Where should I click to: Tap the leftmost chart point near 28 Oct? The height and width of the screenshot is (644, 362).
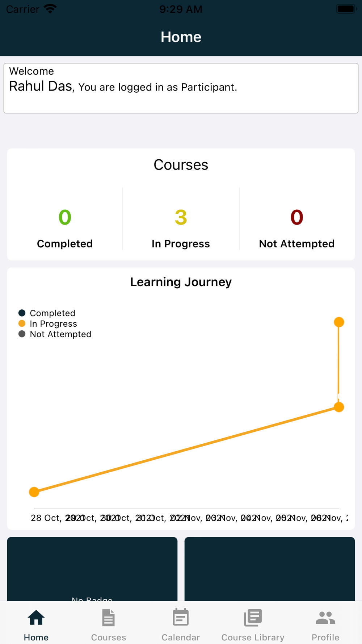[x=34, y=492]
